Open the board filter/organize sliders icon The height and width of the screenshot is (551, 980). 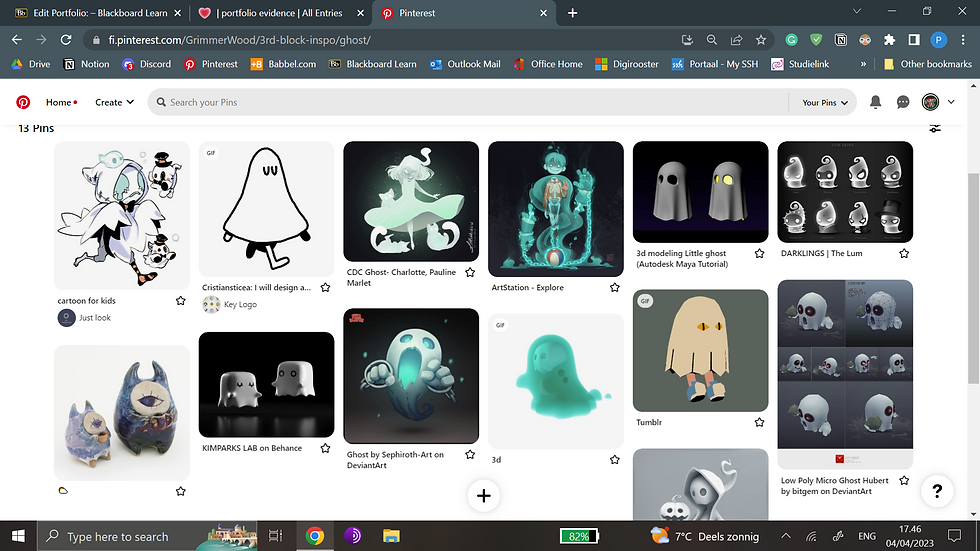coord(935,128)
